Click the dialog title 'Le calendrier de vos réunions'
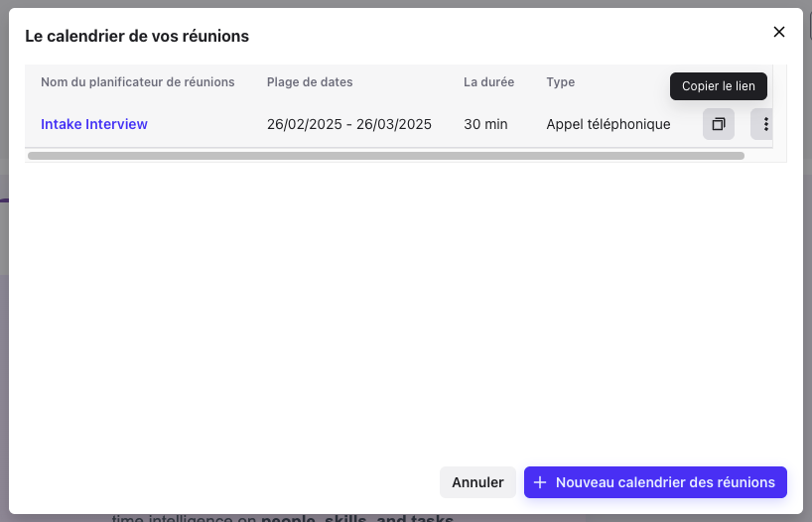The image size is (812, 522). (x=137, y=37)
